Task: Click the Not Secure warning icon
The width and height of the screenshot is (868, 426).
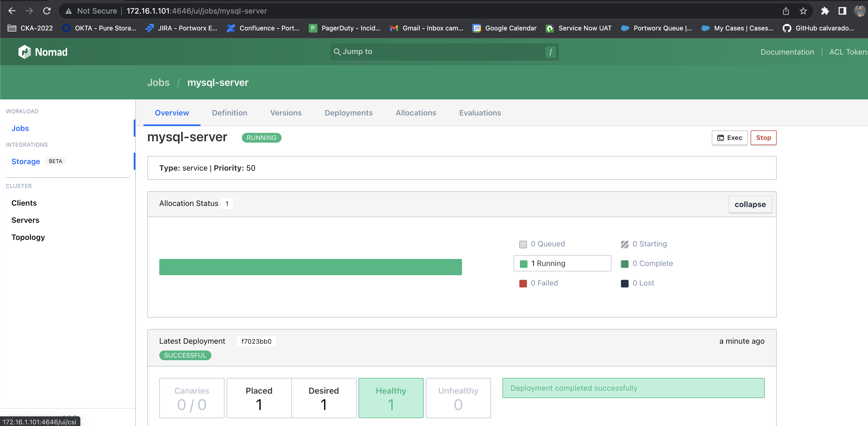Action: pos(69,11)
